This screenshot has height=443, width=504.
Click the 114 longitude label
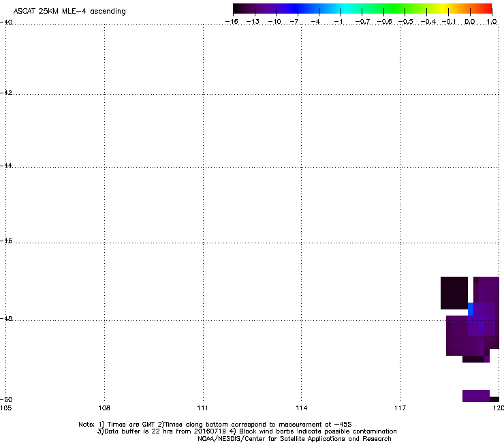pyautogui.click(x=302, y=408)
